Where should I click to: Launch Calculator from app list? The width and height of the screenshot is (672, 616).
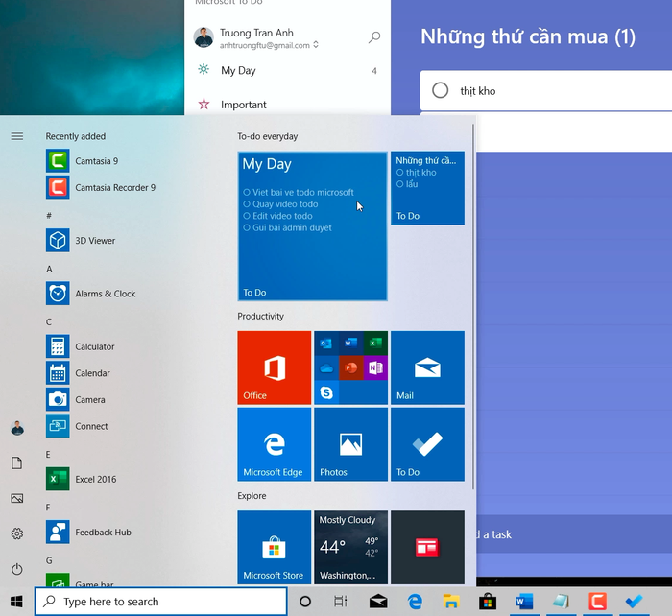(x=101, y=346)
